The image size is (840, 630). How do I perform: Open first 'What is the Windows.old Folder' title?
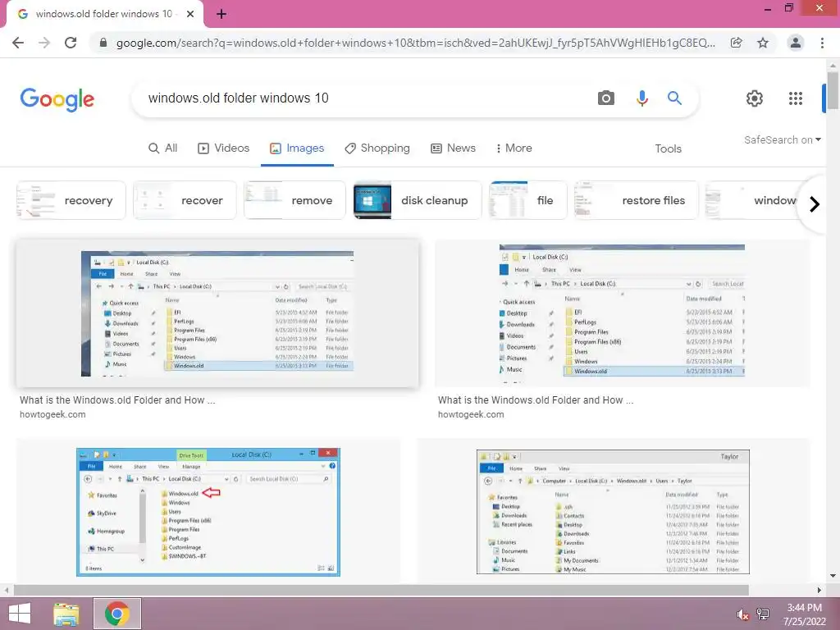[117, 400]
